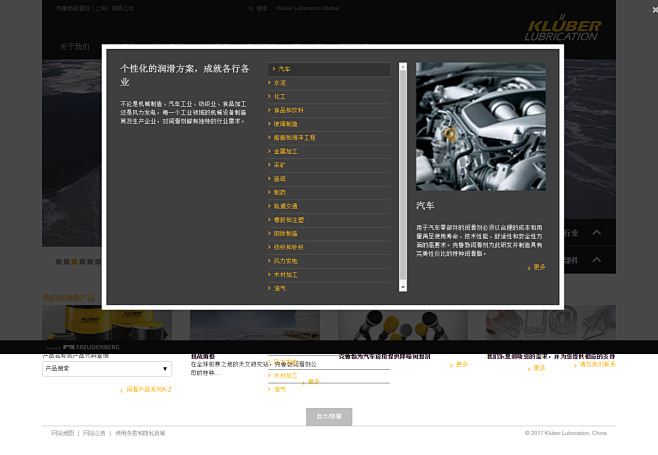
Task: Click the modal list scrollbar thumb
Action: pos(403,175)
